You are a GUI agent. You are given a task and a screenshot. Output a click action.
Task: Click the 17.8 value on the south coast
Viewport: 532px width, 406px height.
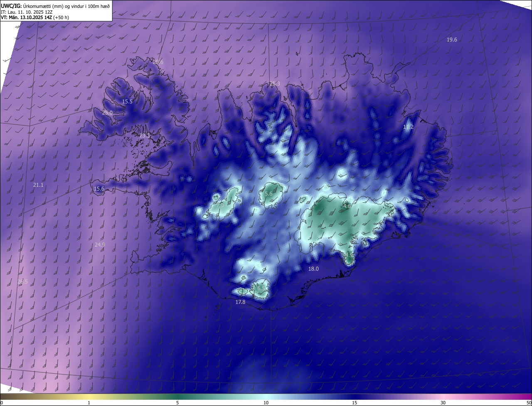click(x=240, y=302)
